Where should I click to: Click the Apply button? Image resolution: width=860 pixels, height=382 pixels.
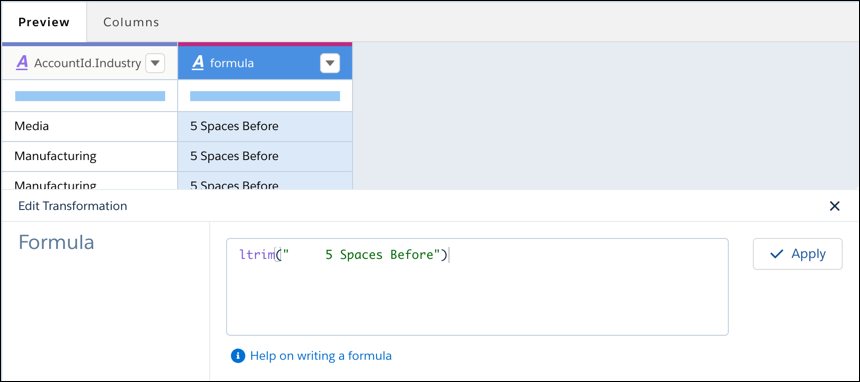tap(797, 254)
